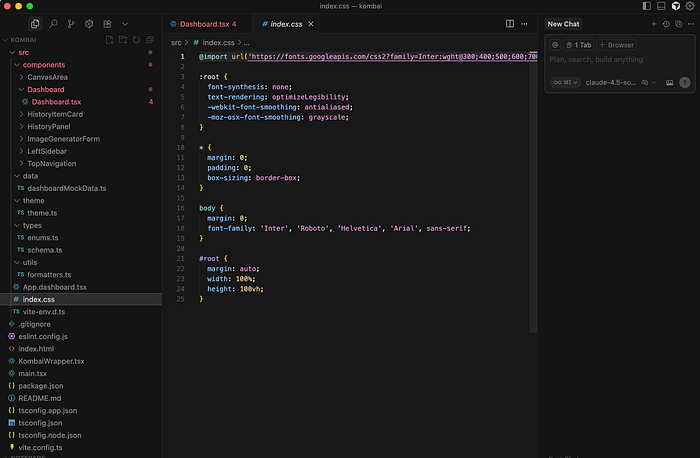Image resolution: width=700 pixels, height=458 pixels.
Task: Open the agent mode infinity dropdown
Action: tap(565, 82)
